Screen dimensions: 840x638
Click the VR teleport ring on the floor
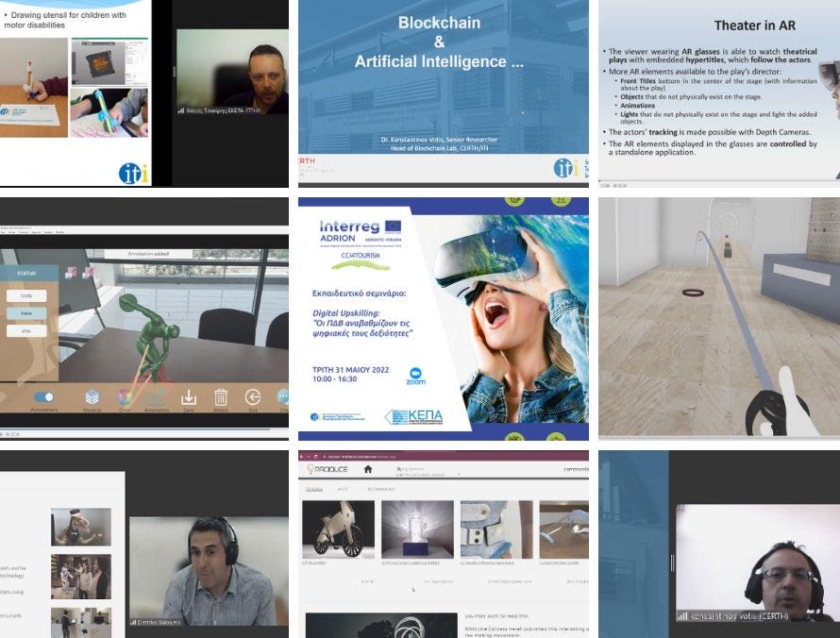(692, 293)
